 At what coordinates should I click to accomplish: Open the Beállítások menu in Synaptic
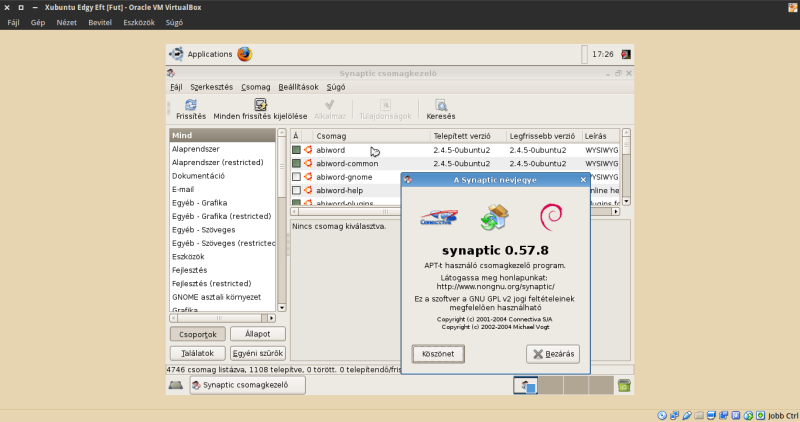[298, 87]
